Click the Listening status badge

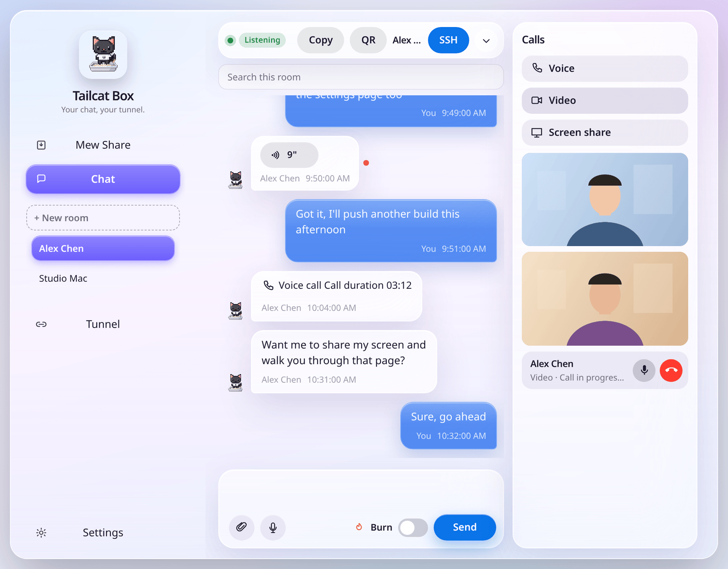(262, 40)
